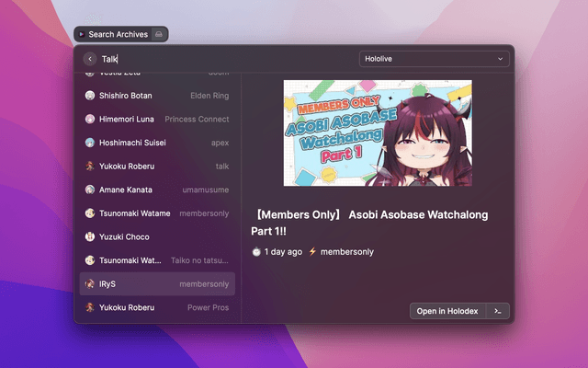Click Himemori Luna's avatar icon
Screen dimensions: 588x368
[90, 120]
